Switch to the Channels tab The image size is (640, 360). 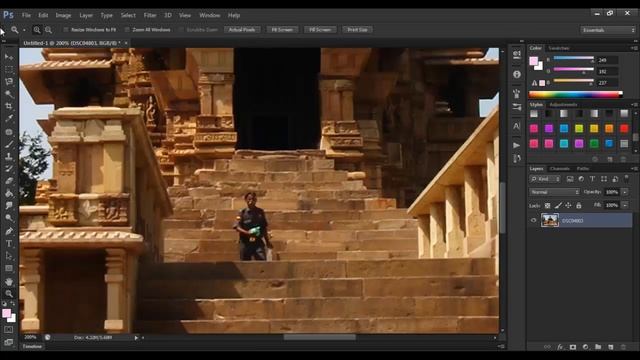tap(560, 169)
